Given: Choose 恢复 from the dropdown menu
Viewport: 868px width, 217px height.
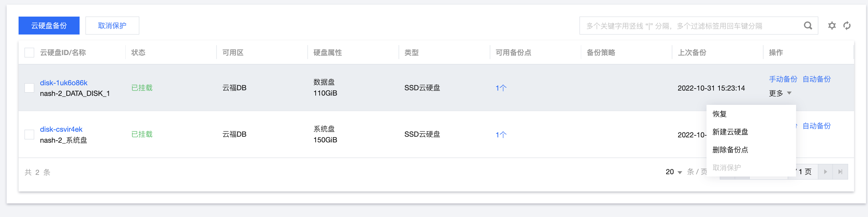Looking at the screenshot, I should tap(719, 114).
